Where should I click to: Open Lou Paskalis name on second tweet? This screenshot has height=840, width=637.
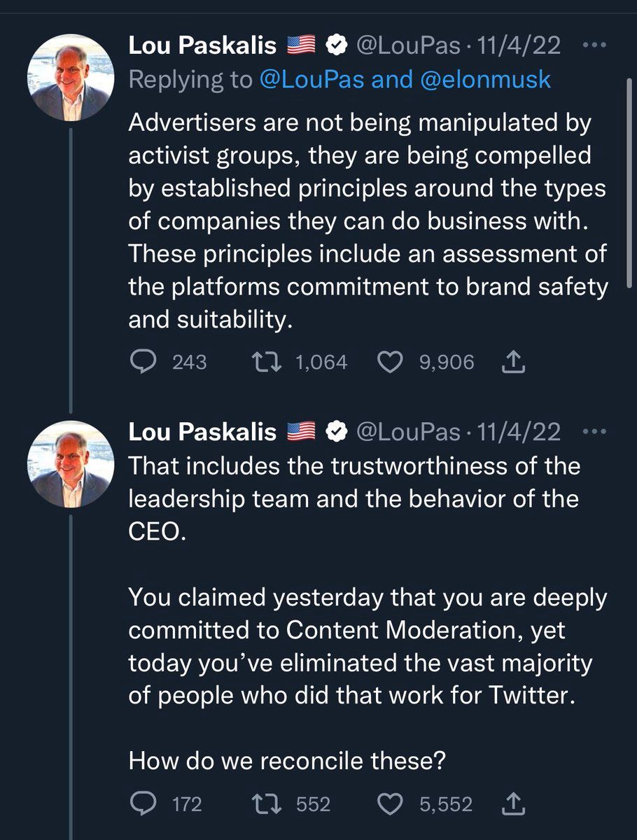coord(202,433)
